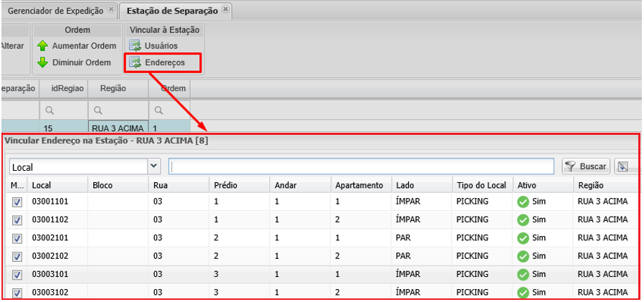
Task: Sort by the Apartamento column header
Action: click(361, 185)
